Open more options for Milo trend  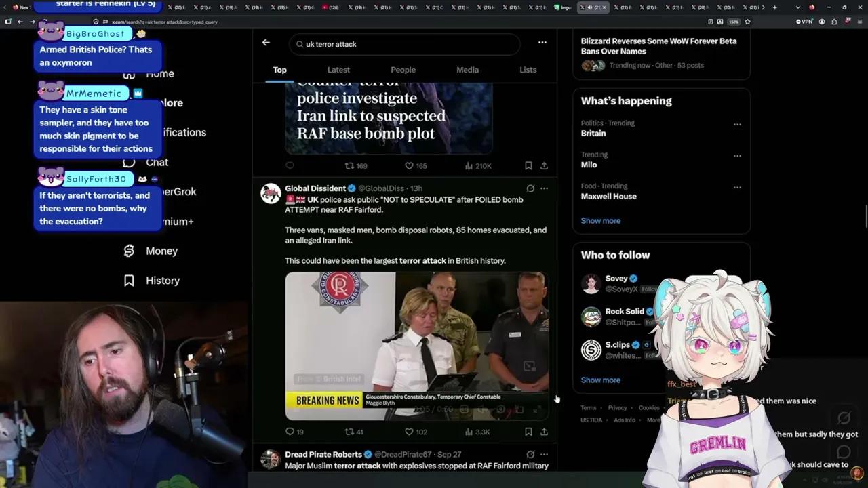coord(737,155)
